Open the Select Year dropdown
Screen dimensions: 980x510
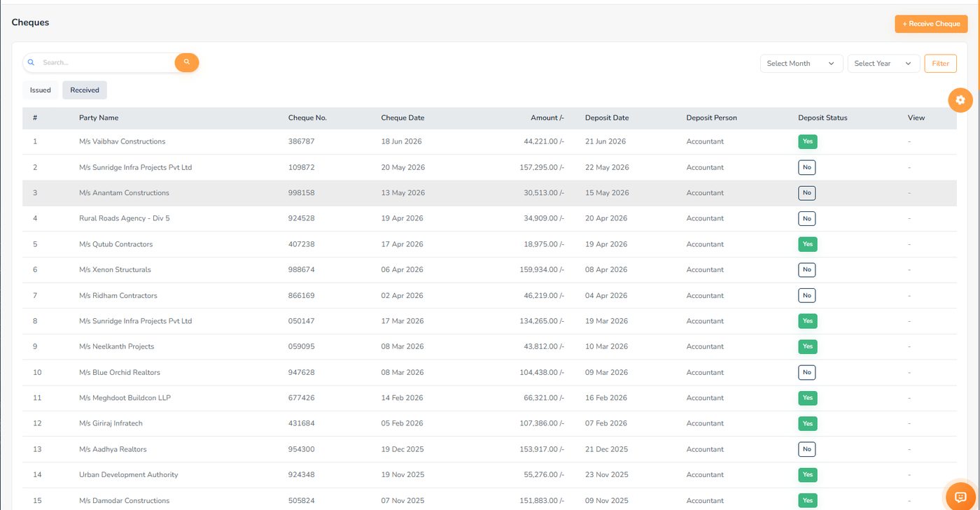click(x=883, y=64)
